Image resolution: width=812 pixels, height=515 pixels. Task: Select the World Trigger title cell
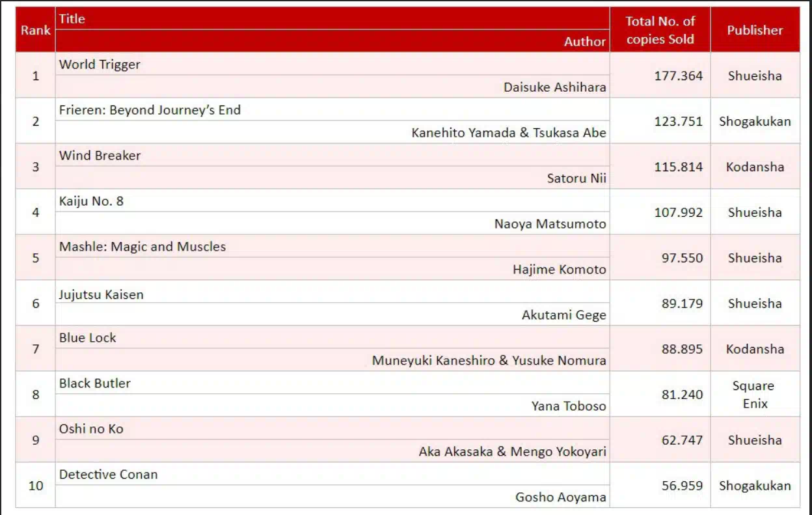click(x=332, y=64)
